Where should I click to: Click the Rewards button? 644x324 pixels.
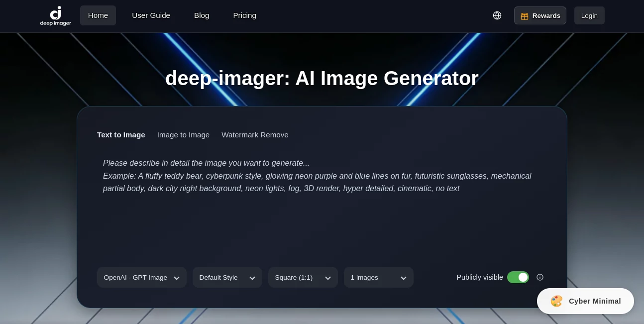tap(540, 15)
